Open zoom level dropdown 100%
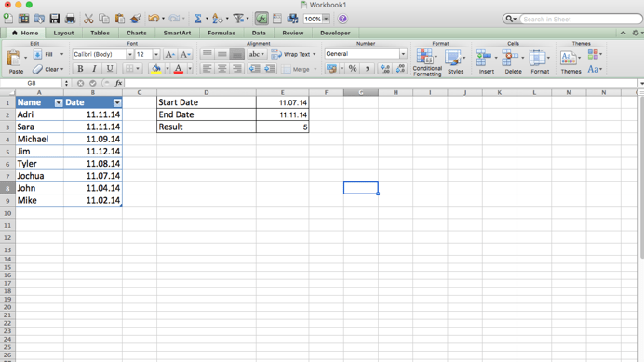The height and width of the screenshot is (362, 644). click(326, 19)
